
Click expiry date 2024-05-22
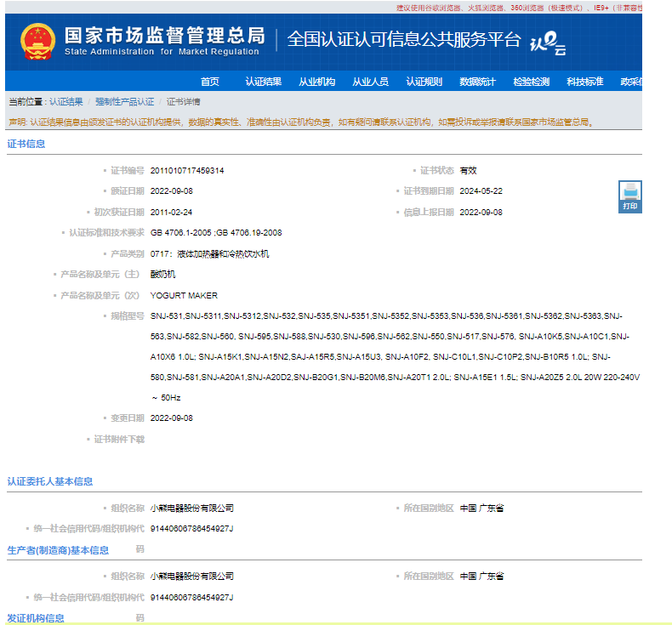coord(481,191)
